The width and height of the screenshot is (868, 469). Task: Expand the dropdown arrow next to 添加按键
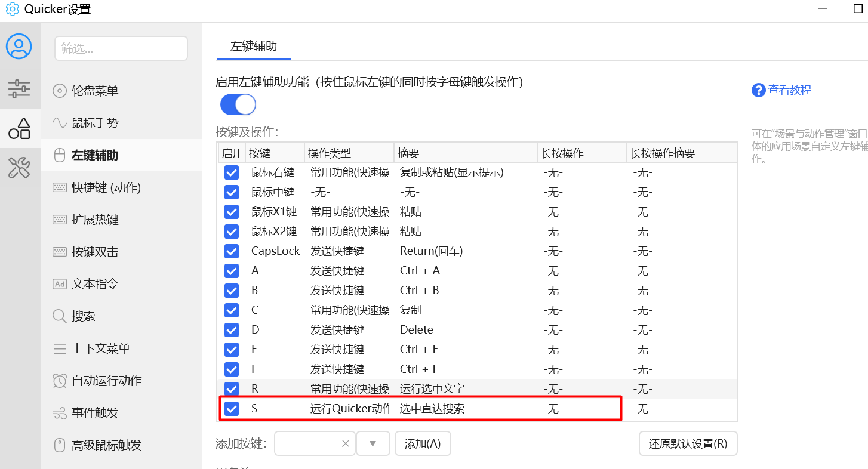373,443
